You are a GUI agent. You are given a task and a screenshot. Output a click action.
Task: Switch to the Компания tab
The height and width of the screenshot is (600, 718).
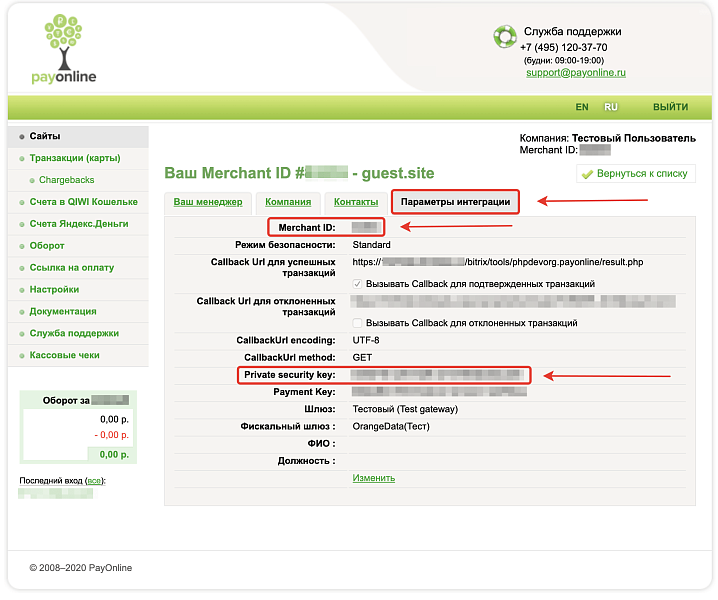[x=288, y=202]
